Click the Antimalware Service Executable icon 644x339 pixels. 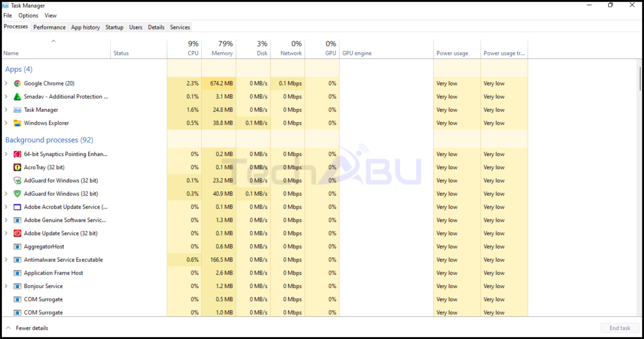point(17,260)
